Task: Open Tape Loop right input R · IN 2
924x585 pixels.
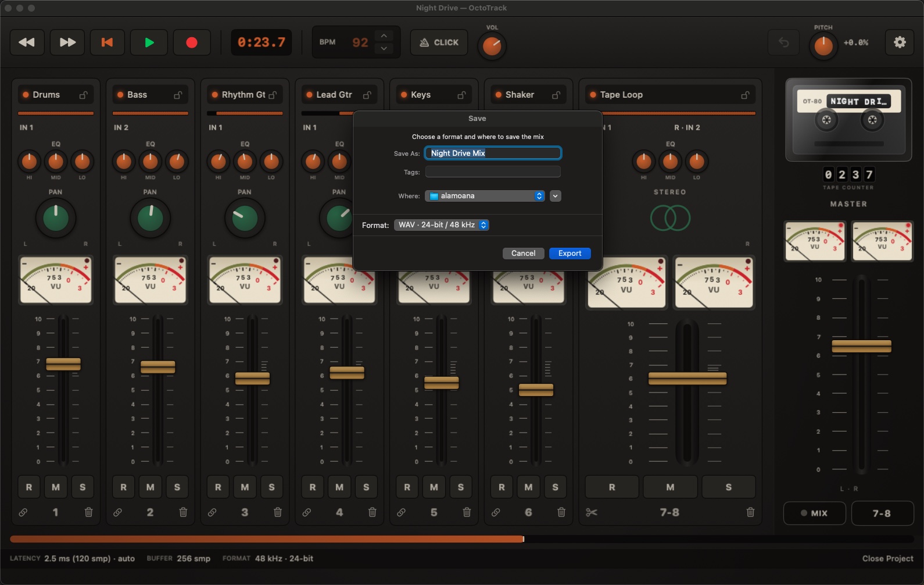Action: click(687, 127)
